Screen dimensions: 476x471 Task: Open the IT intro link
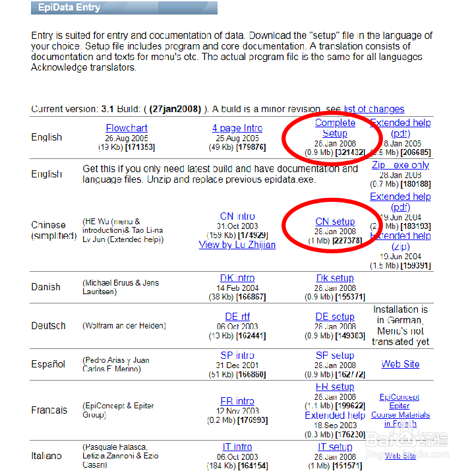tap(237, 447)
